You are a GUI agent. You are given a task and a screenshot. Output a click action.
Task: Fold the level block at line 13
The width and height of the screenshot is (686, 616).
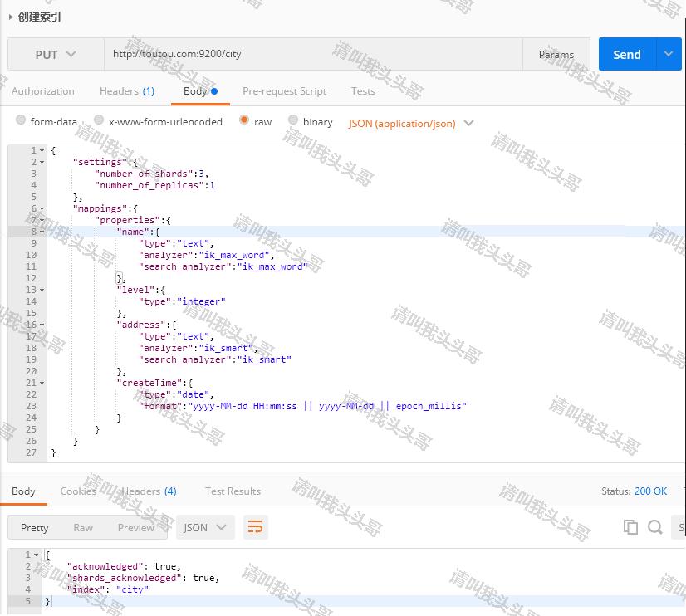coord(42,290)
